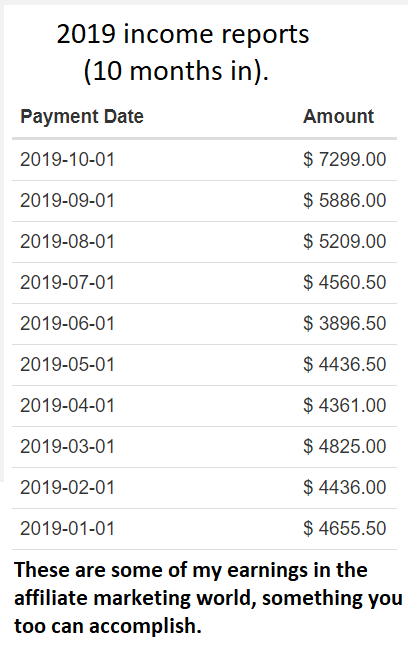Select the 2019-10-01 payment date
This screenshot has height=652, width=412.
[67, 160]
